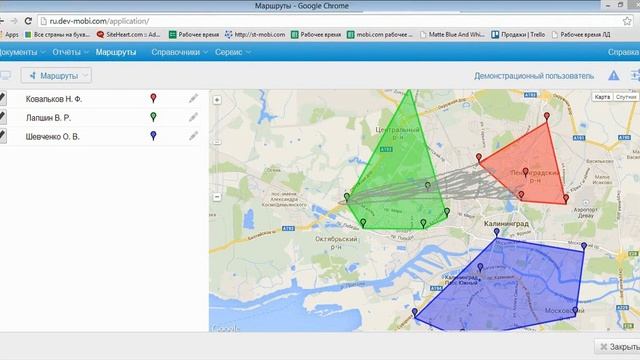The image size is (640, 360).
Task: Select Ковальков Н. Ф. row name
Action: click(54, 99)
